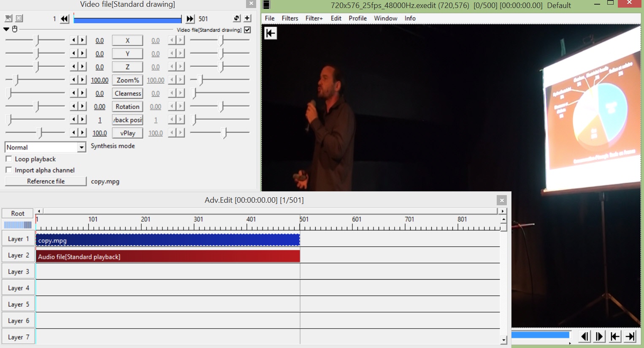This screenshot has height=348, width=644.
Task: Click the X parameter button
Action: [x=127, y=41]
